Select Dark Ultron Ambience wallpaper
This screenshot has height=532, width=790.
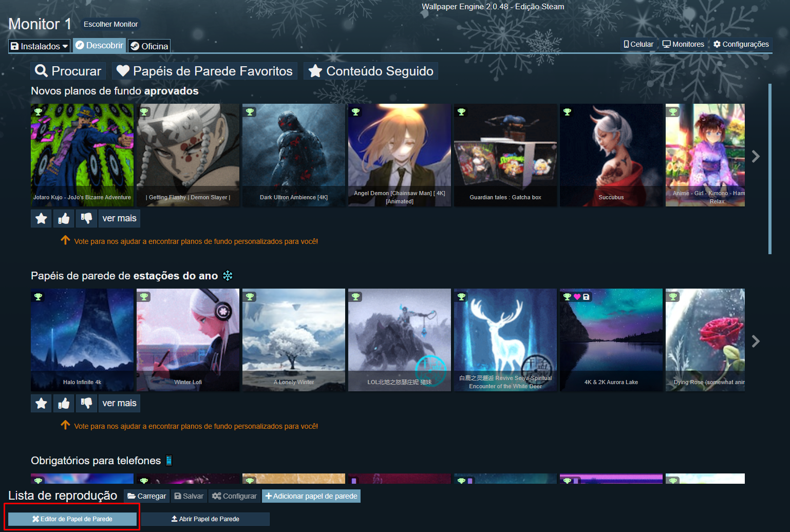pyautogui.click(x=294, y=155)
